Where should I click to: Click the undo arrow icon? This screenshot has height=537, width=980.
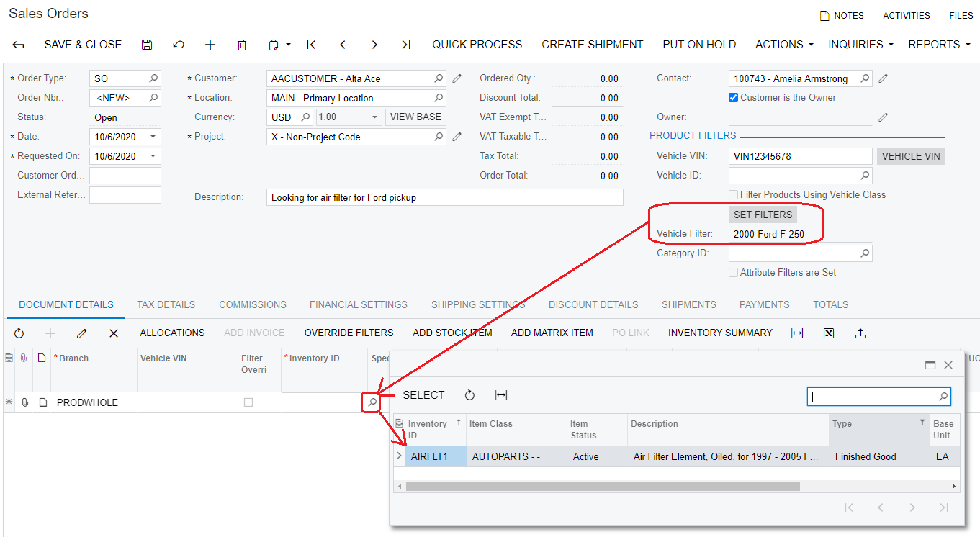pos(179,45)
